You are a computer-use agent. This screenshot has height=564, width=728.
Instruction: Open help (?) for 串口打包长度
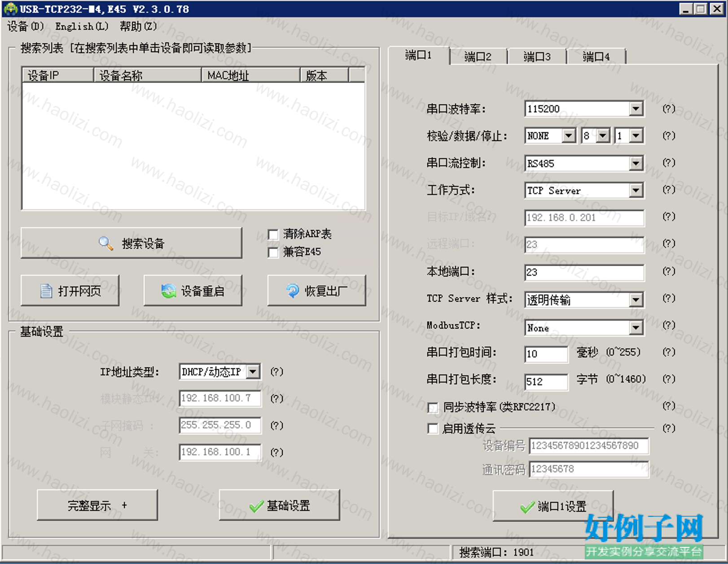click(669, 379)
